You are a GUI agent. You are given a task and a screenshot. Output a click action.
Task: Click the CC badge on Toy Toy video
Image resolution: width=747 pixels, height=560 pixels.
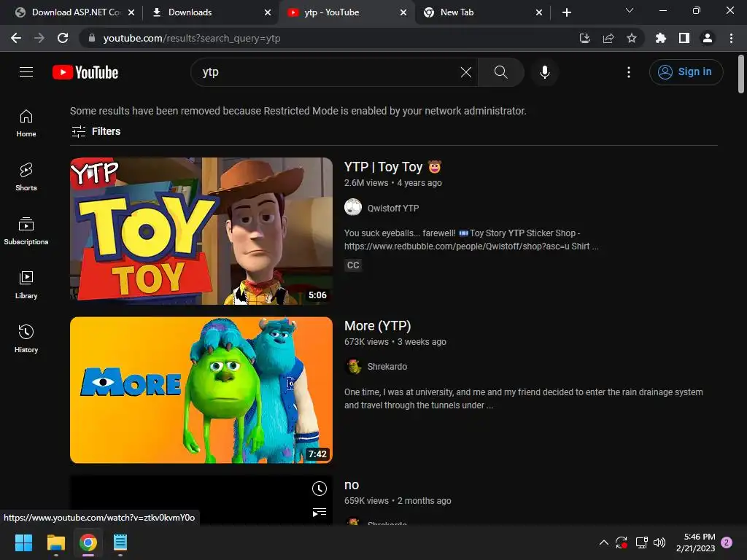353,265
